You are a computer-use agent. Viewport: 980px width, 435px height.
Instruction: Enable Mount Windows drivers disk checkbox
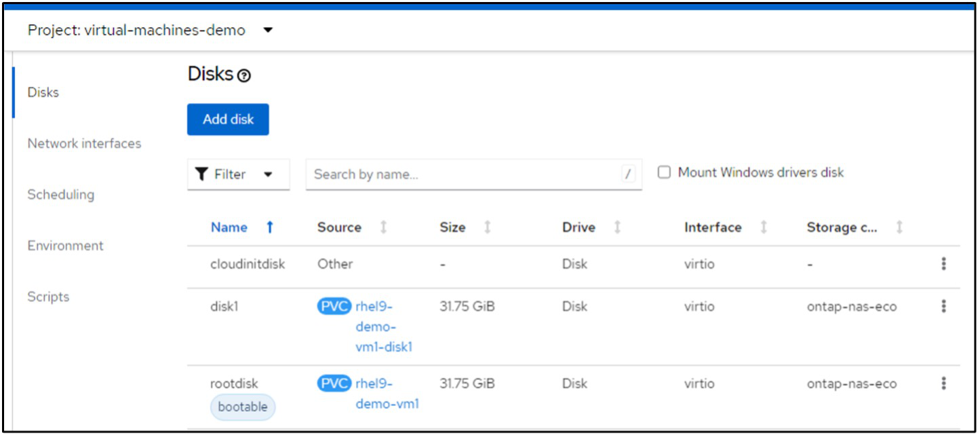pos(665,172)
